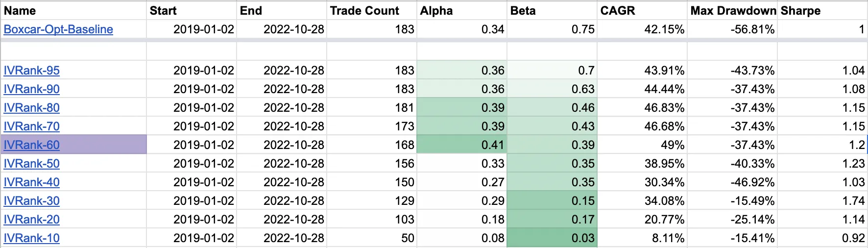Select IVRank-90 Beta cell 0.63
This screenshot has width=868, height=248.
552,89
